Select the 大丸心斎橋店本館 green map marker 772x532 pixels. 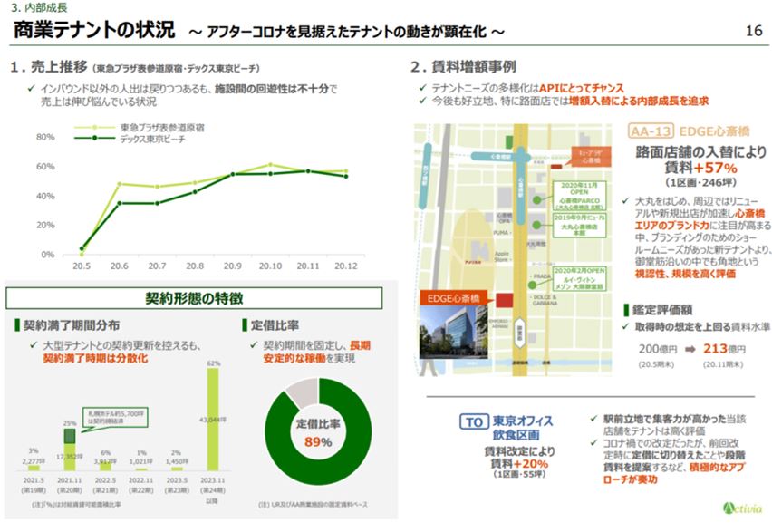(536, 225)
